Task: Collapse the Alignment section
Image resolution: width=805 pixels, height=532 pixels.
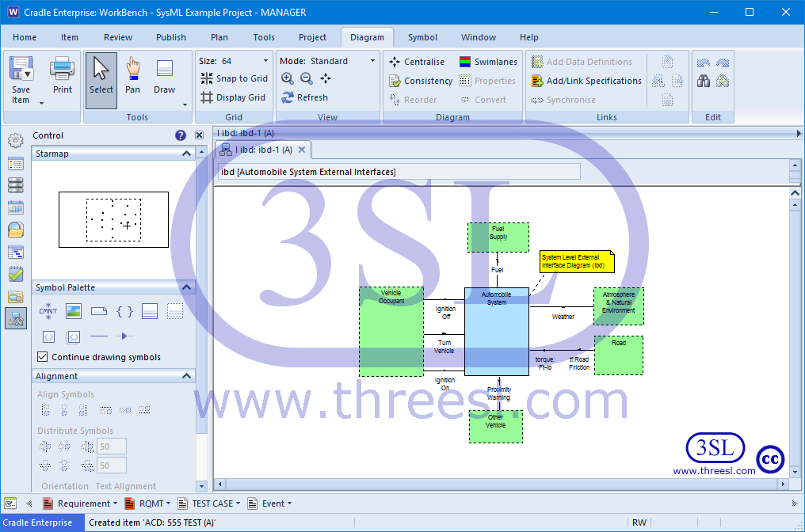Action: point(186,376)
